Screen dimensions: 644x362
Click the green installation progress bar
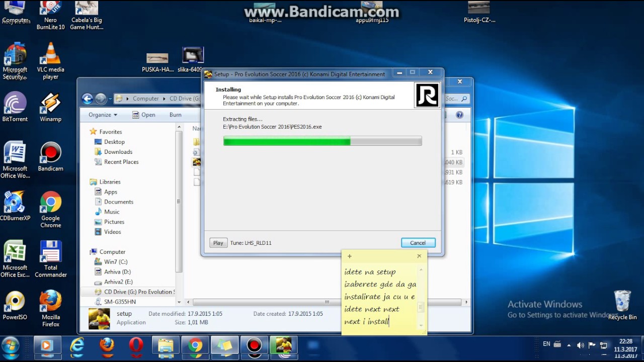point(323,142)
